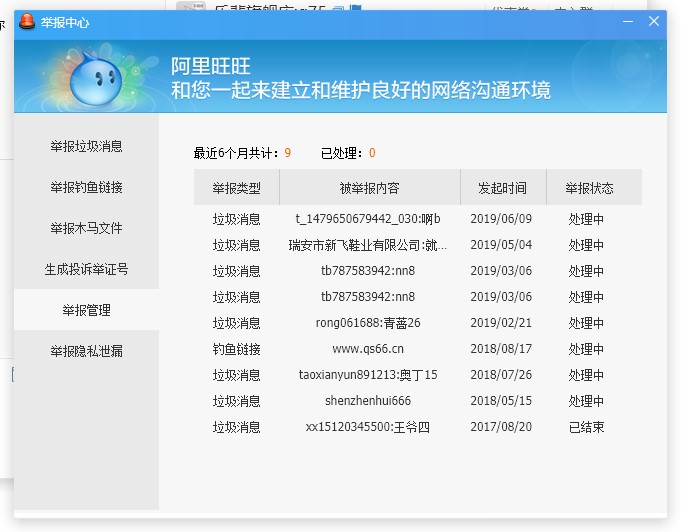Click the date 2019/06/09
The image size is (681, 532).
coord(501,218)
